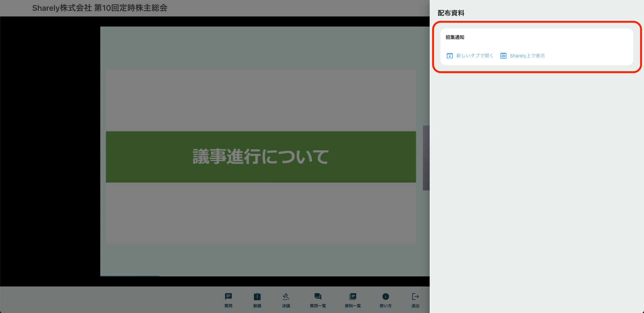Click the eye icon beside Sharely上で表示
This screenshot has width=644, height=313.
pos(503,56)
